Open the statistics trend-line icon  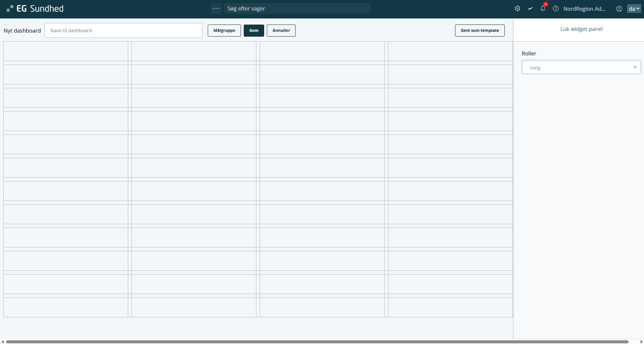coord(530,9)
